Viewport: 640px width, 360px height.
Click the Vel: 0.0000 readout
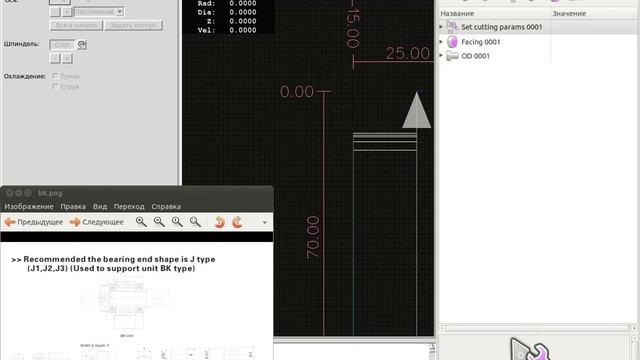[x=227, y=30]
